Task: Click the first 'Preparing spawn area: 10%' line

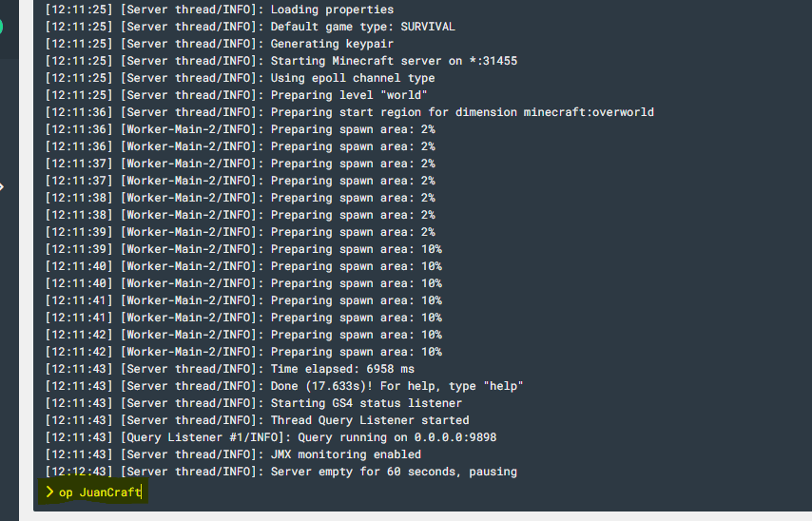Action: (243, 249)
